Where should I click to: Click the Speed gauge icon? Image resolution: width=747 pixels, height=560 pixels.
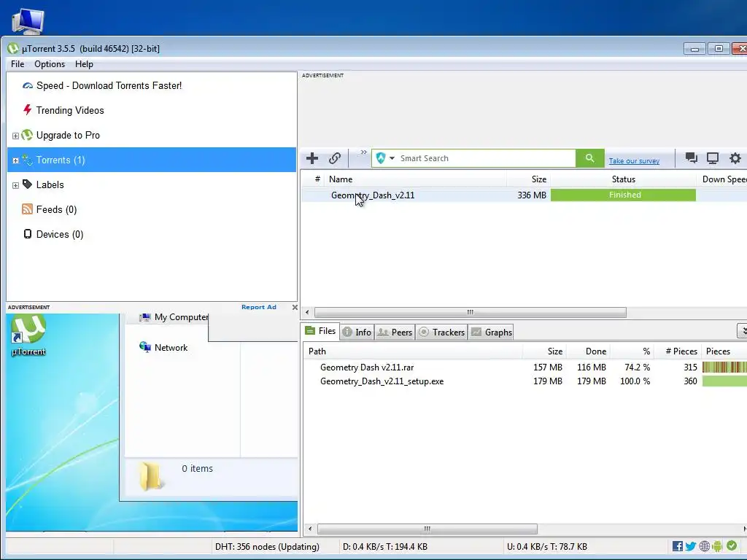pos(28,86)
